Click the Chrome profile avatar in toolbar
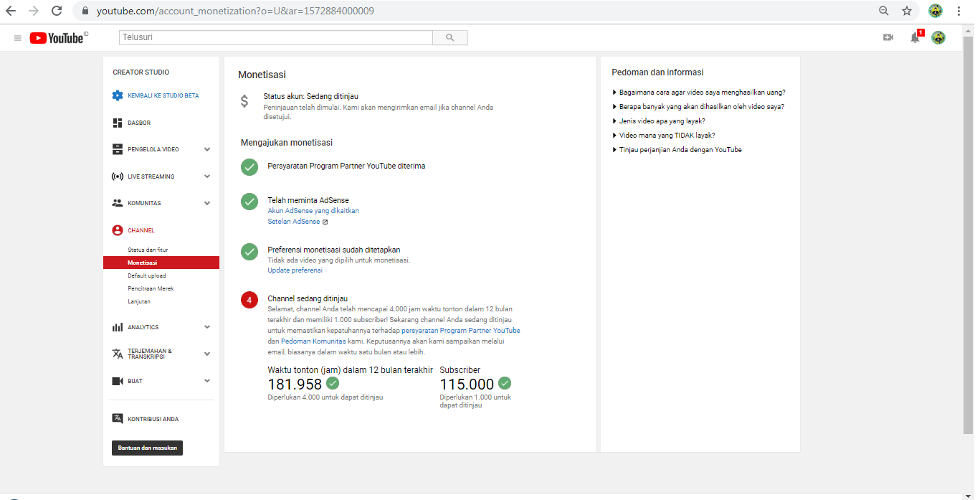Screen dimensions: 980x500 pyautogui.click(x=935, y=11)
